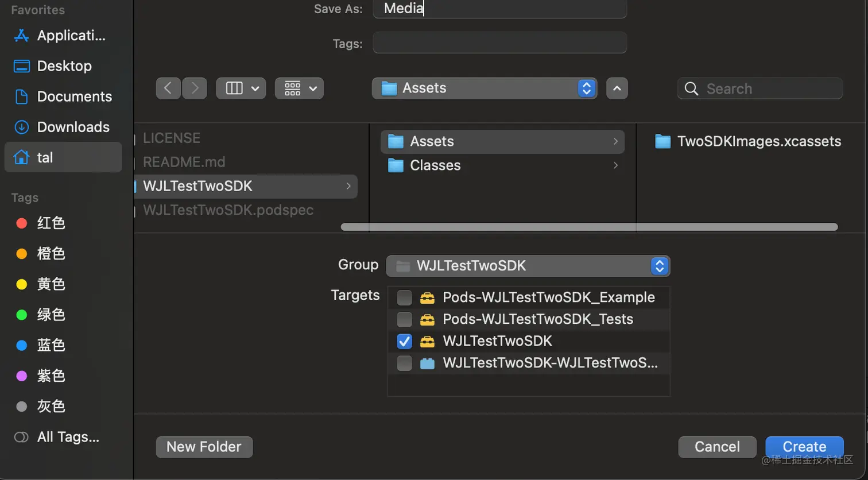This screenshot has width=868, height=480.
Task: Click the Pods-WJLTestTwoSDK_Example toolbox icon
Action: (427, 297)
